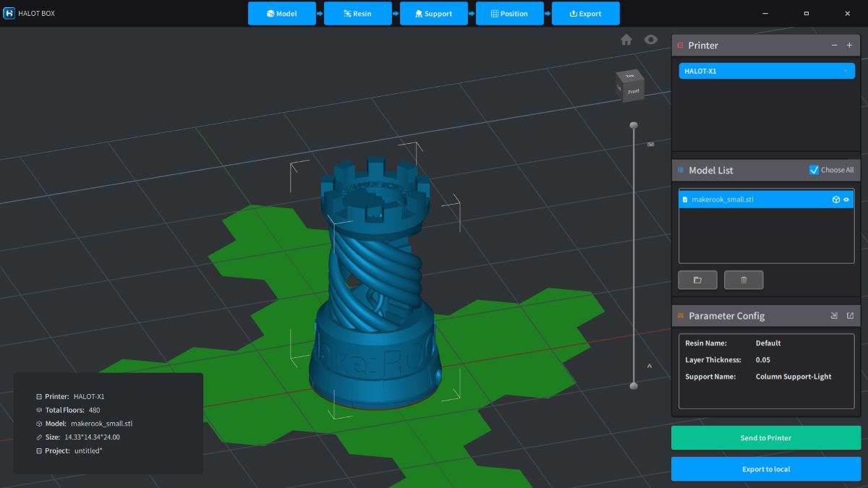Image resolution: width=868 pixels, height=488 pixels.
Task: Open the Support step tab
Action: 434,14
